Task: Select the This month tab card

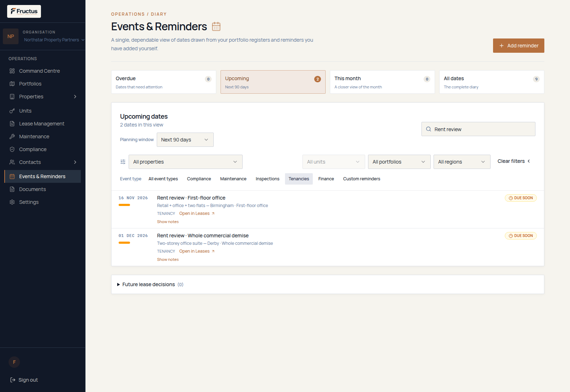Action: pos(382,82)
